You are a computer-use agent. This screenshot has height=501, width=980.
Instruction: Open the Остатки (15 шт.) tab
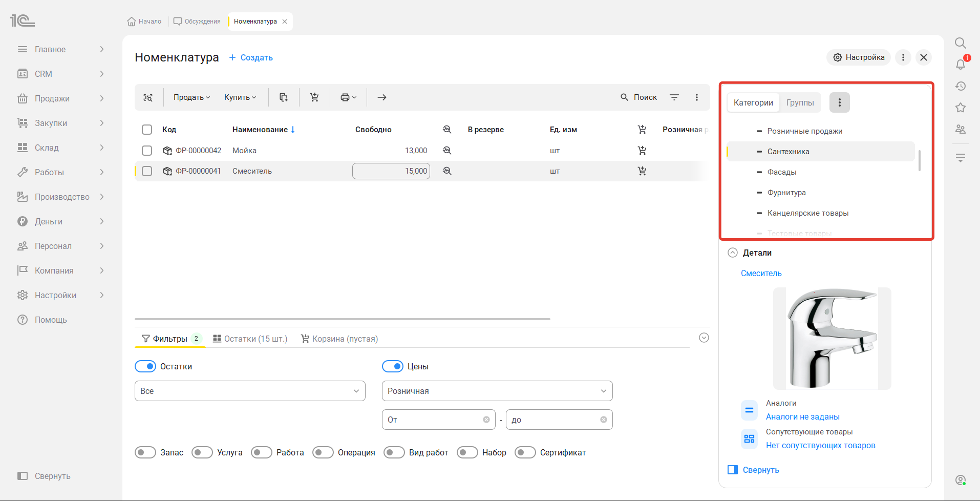tap(250, 339)
